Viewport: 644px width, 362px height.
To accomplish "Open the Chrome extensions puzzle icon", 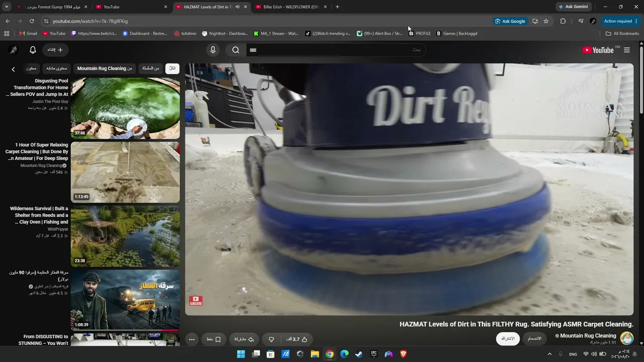I will (x=563, y=21).
